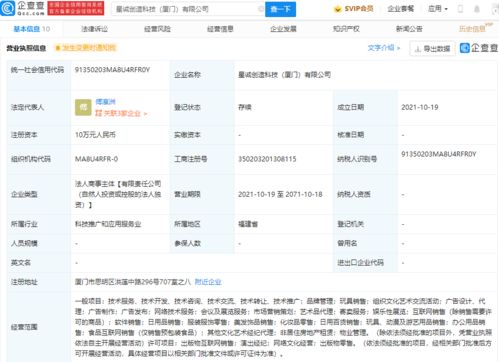Click the 导出数据 export button
499x362 pixels.
click(432, 49)
